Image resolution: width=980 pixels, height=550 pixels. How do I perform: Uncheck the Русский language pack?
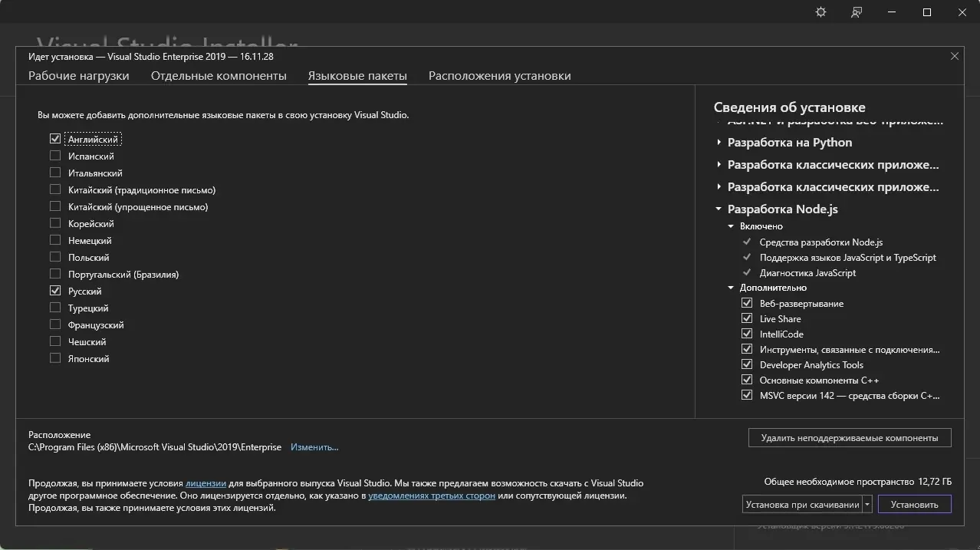[x=55, y=291]
